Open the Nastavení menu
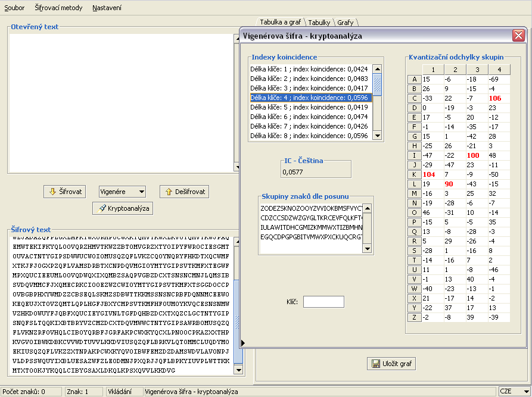 click(x=107, y=8)
